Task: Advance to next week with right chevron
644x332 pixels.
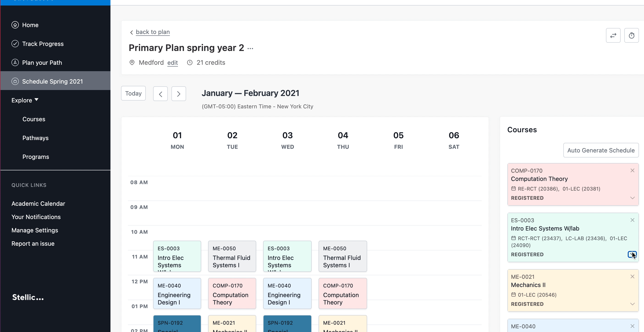Action: click(x=179, y=94)
